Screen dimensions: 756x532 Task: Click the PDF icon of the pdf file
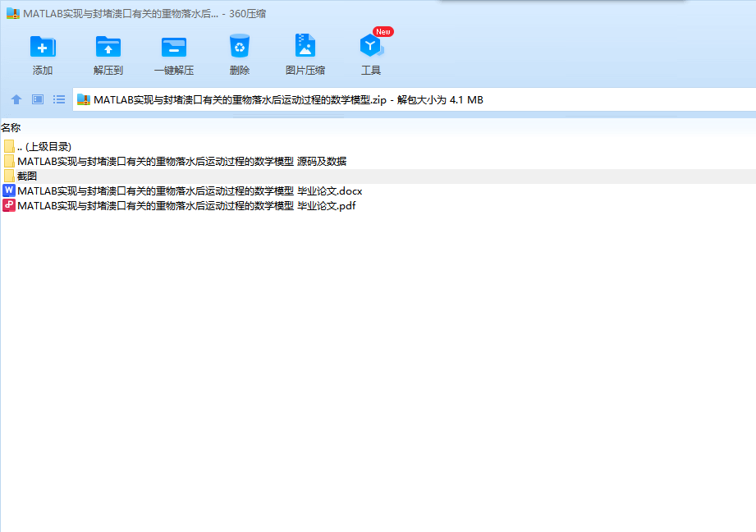(x=9, y=205)
